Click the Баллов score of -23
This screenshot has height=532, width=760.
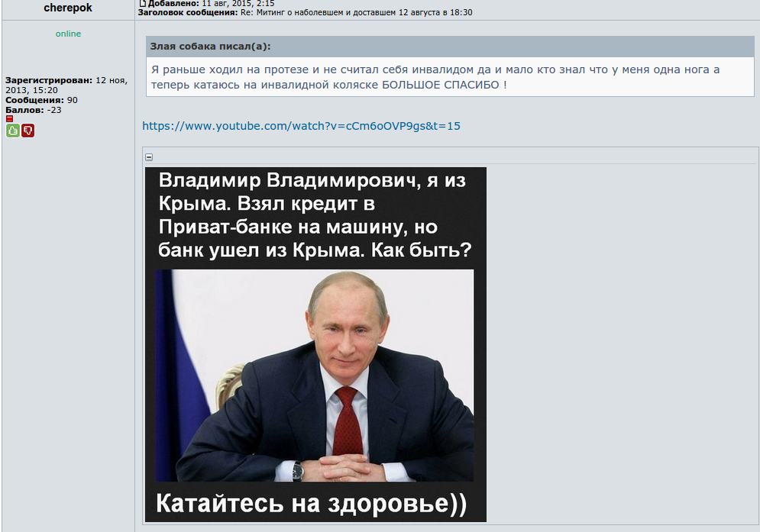pos(34,110)
